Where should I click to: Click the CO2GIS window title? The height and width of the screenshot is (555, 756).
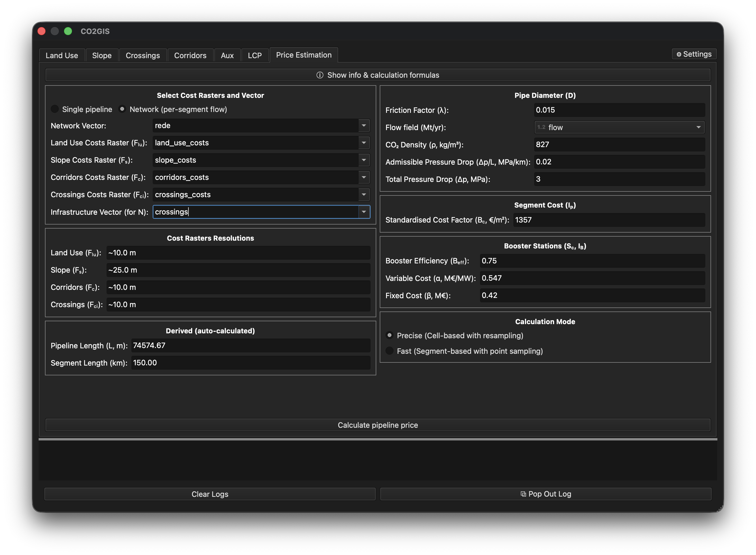point(95,31)
